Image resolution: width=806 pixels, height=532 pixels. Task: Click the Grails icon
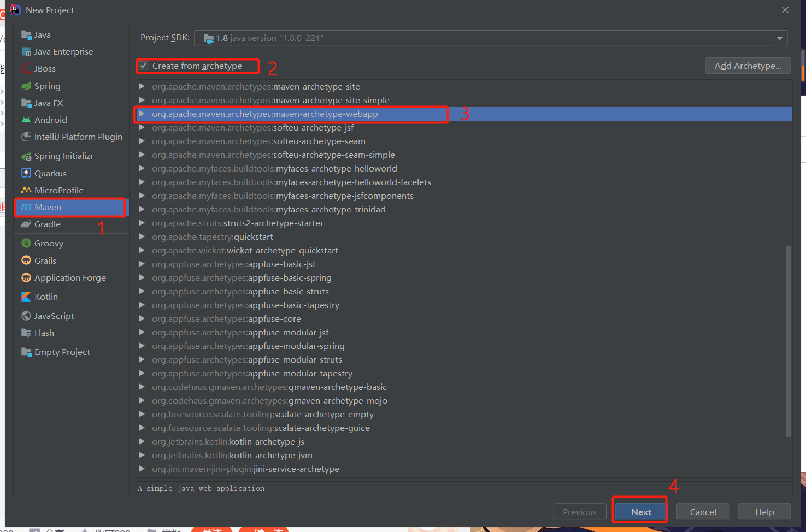pyautogui.click(x=26, y=261)
